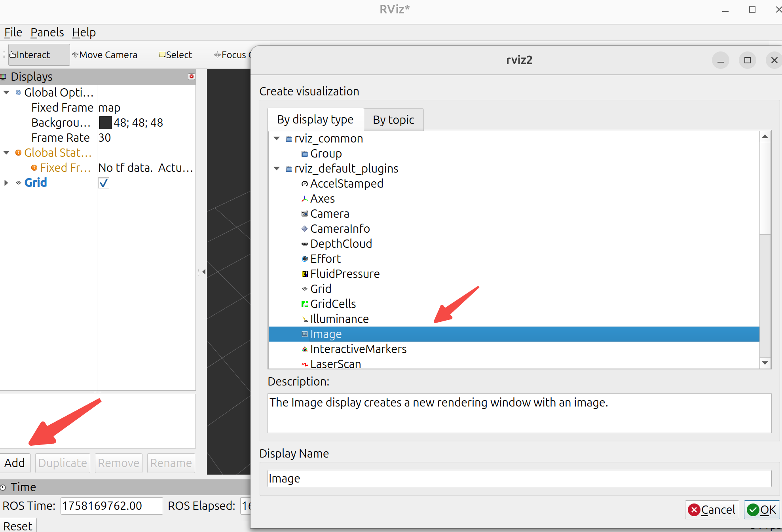Switch to the By display type tab
The image size is (782, 532).
(315, 120)
